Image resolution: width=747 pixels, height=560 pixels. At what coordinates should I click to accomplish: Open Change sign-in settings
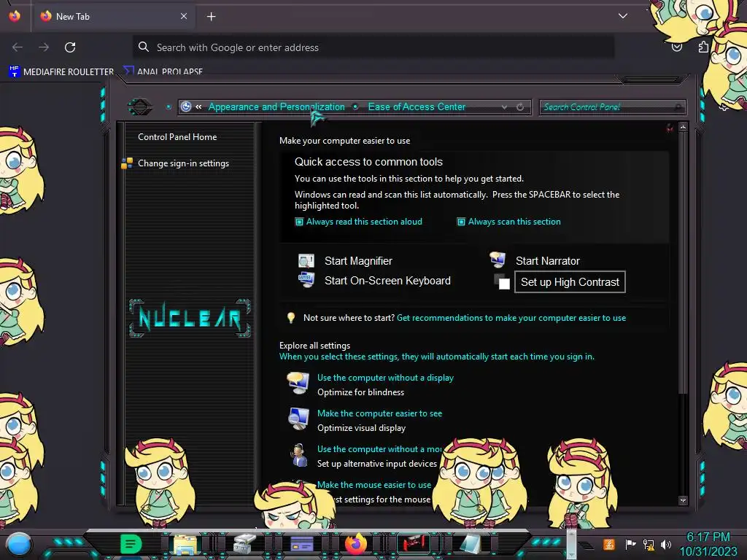click(183, 163)
